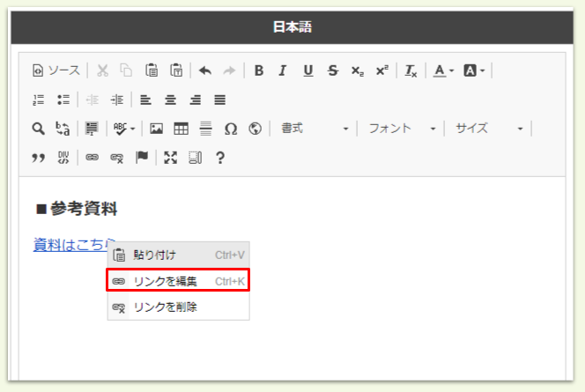Open the background color dropdown
The image size is (585, 392).
[x=474, y=70]
